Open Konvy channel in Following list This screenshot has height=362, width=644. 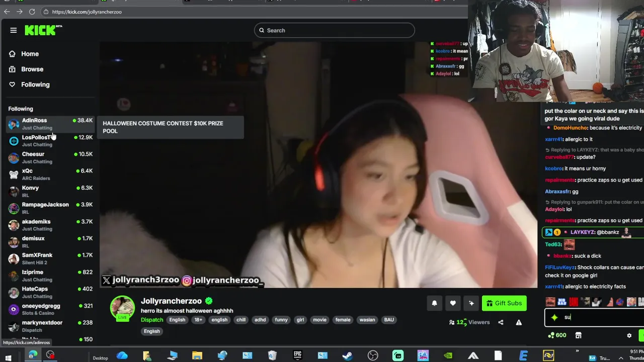click(x=50, y=191)
